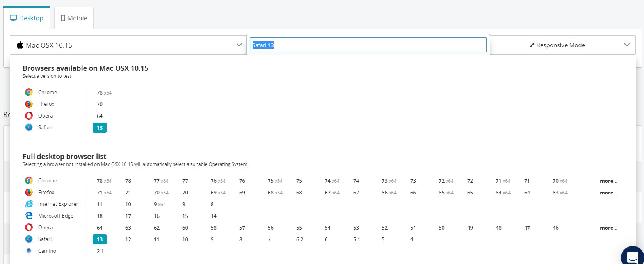
Task: Select Chrome 78 x64 for Mac OSX 10.15
Action: 104,93
